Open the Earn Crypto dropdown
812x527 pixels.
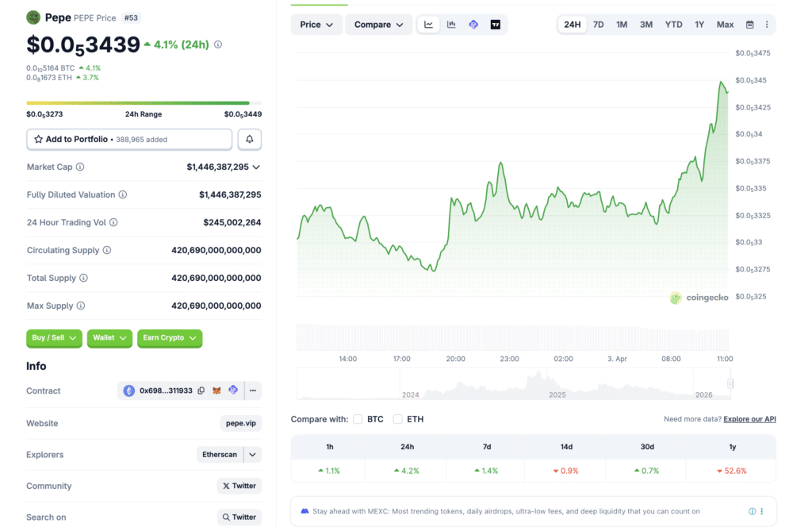[170, 338]
